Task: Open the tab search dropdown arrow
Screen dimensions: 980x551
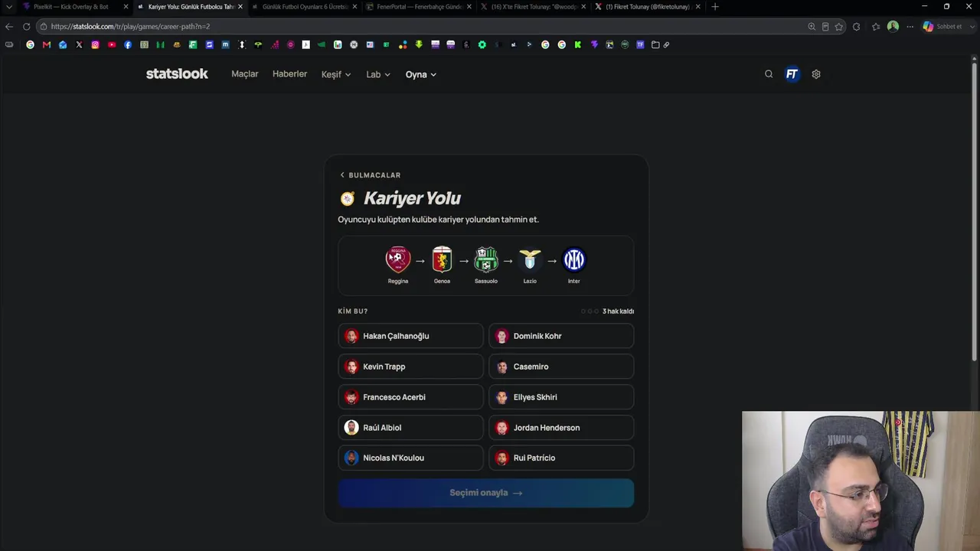Action: pyautogui.click(x=9, y=7)
